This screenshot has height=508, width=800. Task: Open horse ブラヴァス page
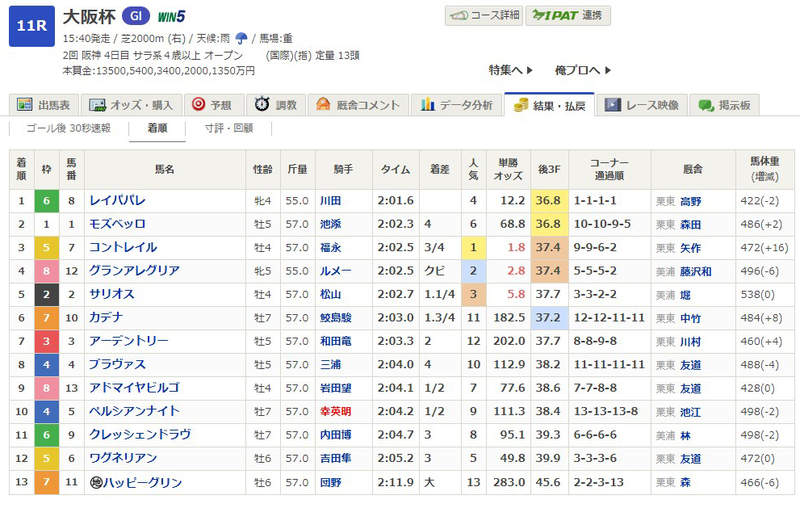click(117, 365)
